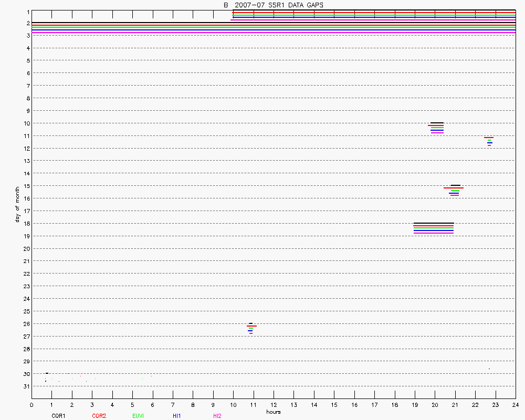Click the hour 24 tick label
The width and height of the screenshot is (525, 420).
516,405
